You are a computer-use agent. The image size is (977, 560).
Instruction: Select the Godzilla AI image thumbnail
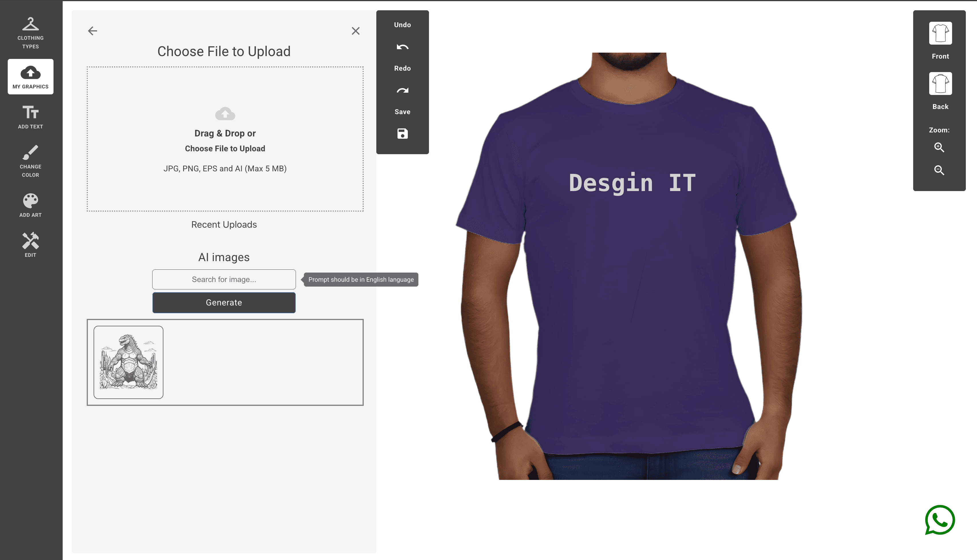coord(128,362)
